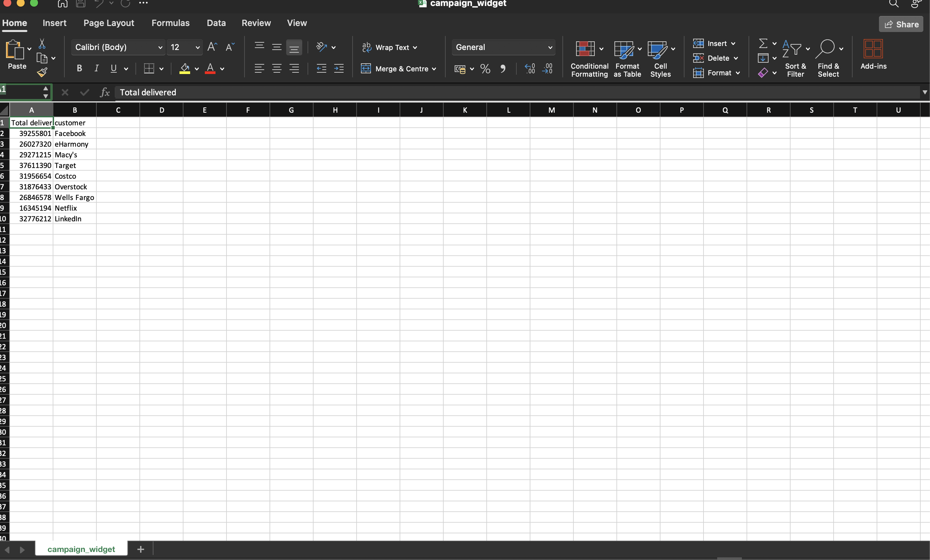Switch to the Review tab
This screenshot has width=930, height=560.
click(x=256, y=23)
